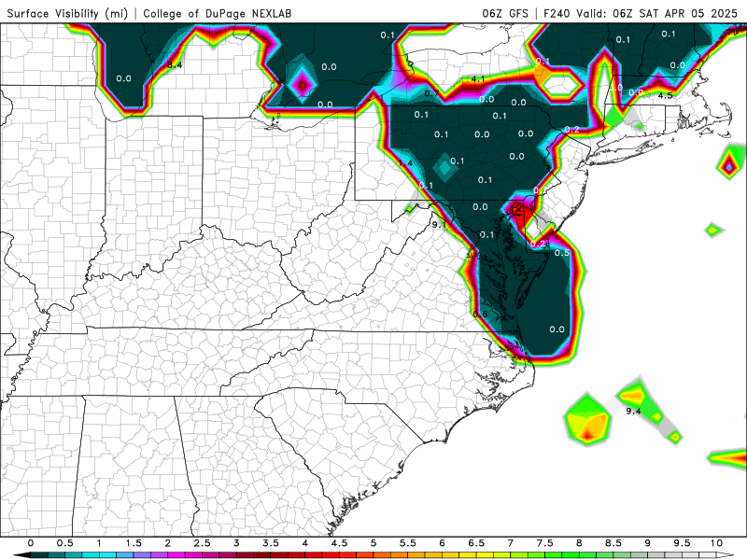Click the '9.4' value over the ocean

(x=633, y=411)
